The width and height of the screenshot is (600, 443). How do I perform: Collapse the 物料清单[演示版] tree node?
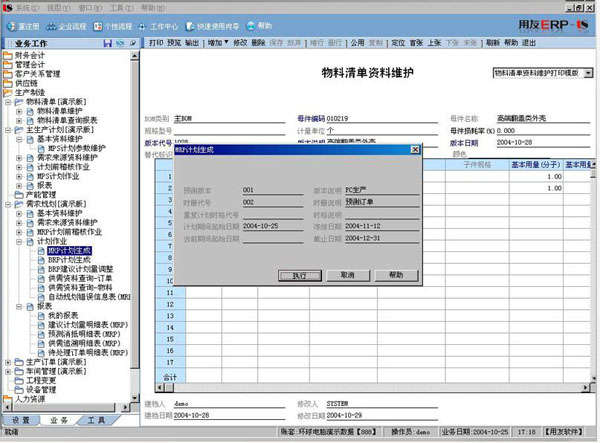tap(8, 102)
